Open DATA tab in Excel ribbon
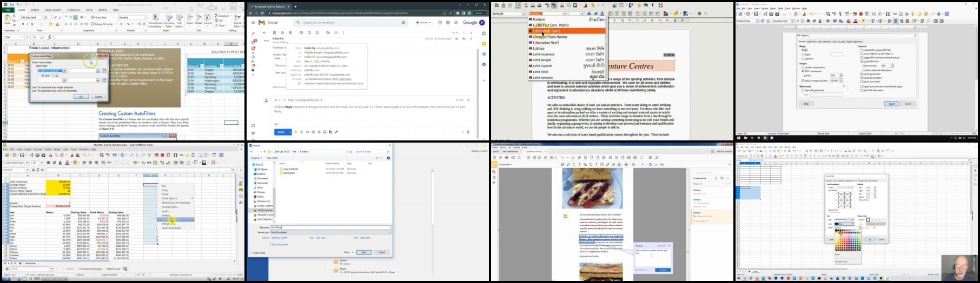The height and width of the screenshot is (283, 980). point(89,10)
